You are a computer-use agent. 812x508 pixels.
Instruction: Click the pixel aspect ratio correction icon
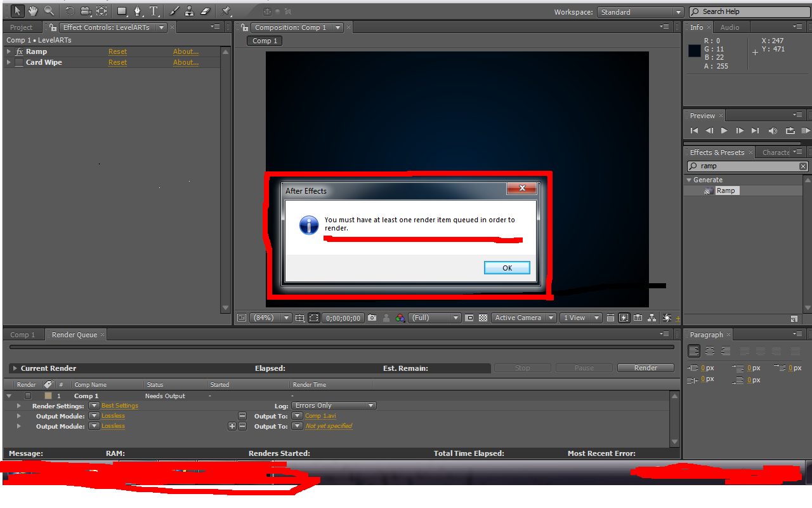pos(610,318)
